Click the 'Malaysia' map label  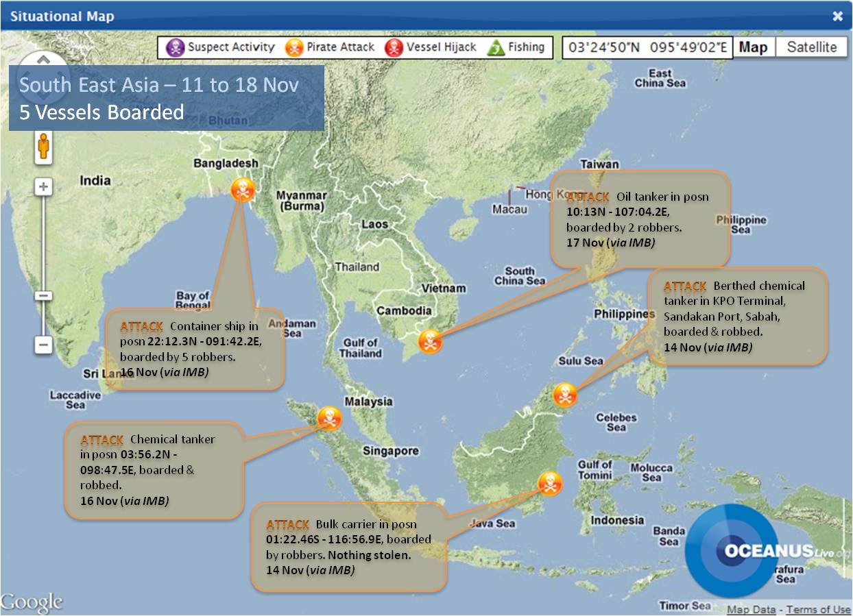point(368,402)
